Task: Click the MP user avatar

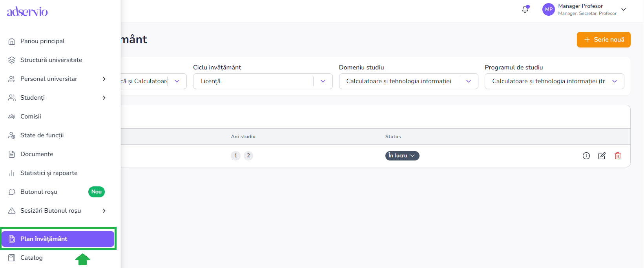Action: click(x=549, y=9)
